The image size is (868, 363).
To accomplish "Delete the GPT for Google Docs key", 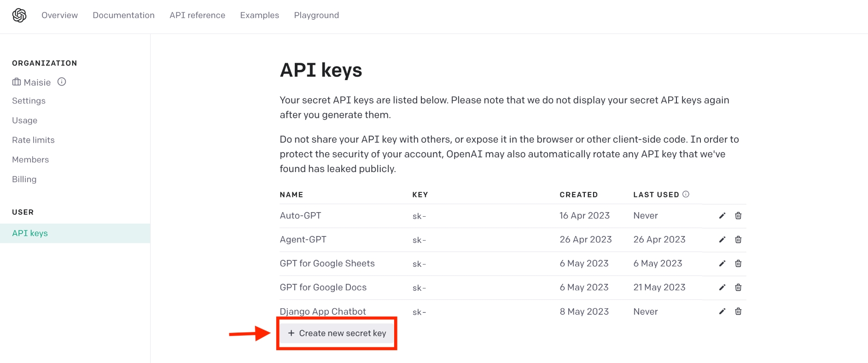I will 738,288.
